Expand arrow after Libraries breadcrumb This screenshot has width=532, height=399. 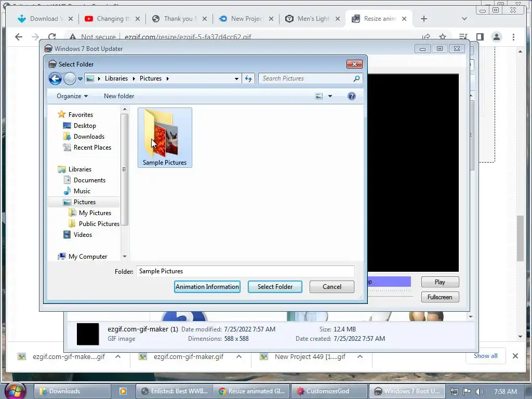tap(134, 79)
